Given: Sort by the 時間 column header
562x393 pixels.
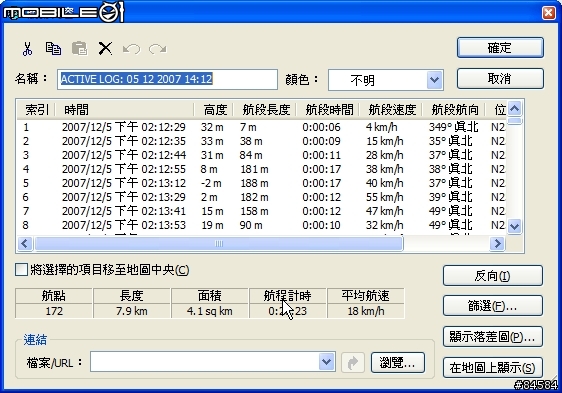Looking at the screenshot, I should pyautogui.click(x=124, y=110).
